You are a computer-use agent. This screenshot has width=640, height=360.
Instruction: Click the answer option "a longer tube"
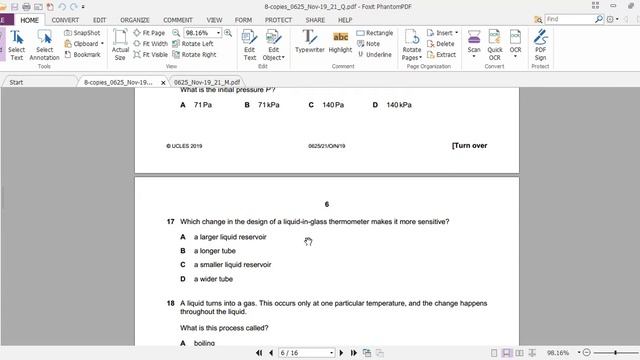215,251
